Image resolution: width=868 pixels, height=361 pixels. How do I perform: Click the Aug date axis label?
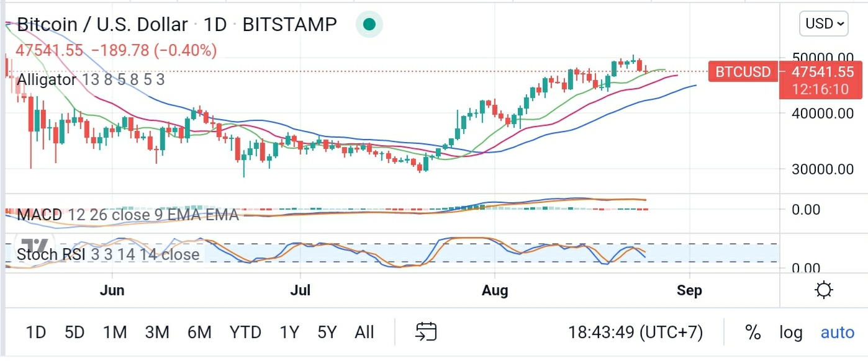[495, 290]
